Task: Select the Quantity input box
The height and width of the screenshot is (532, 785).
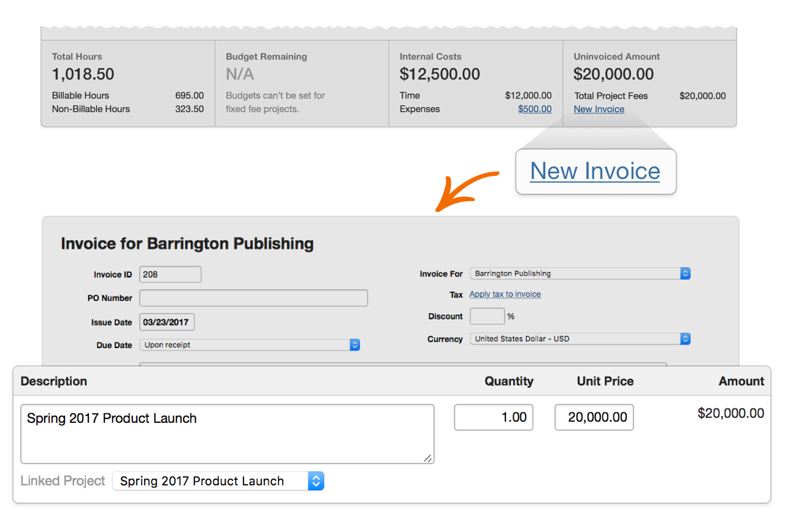Action: [494, 417]
